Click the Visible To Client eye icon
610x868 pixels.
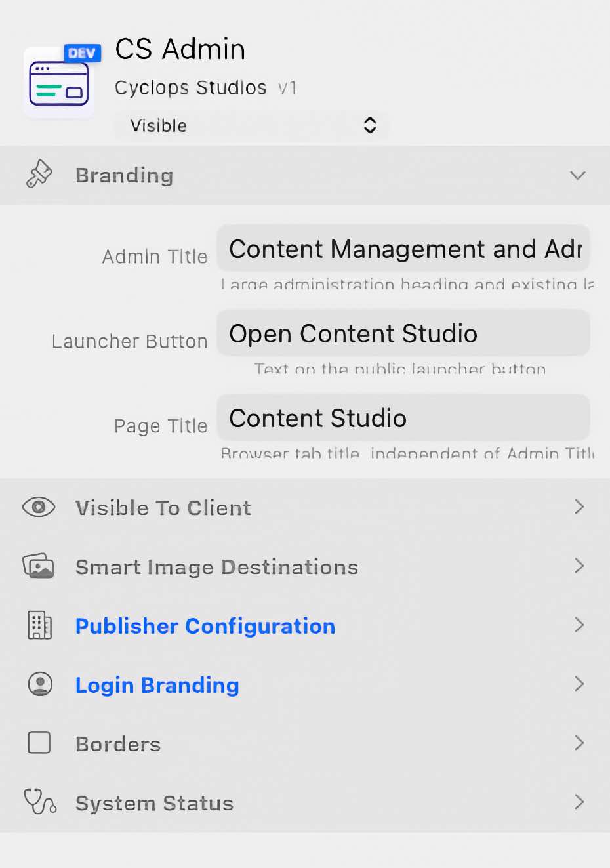point(39,507)
